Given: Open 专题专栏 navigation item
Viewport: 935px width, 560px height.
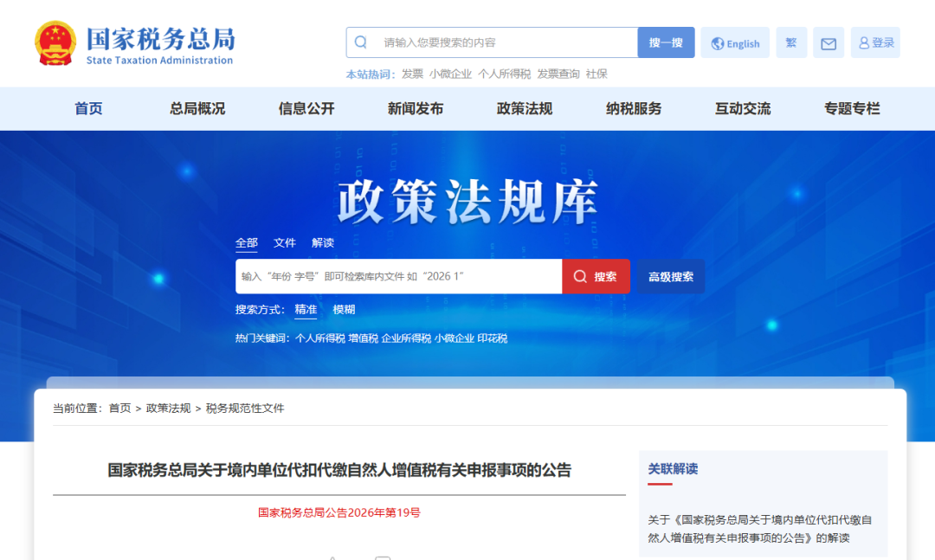Looking at the screenshot, I should click(852, 108).
